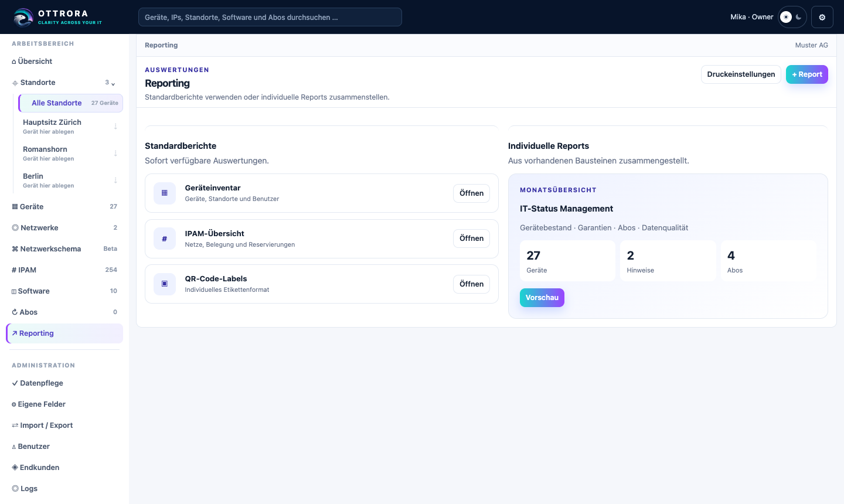Image resolution: width=844 pixels, height=504 pixels.
Task: Select Alle Standorte in sidebar
Action: point(71,103)
